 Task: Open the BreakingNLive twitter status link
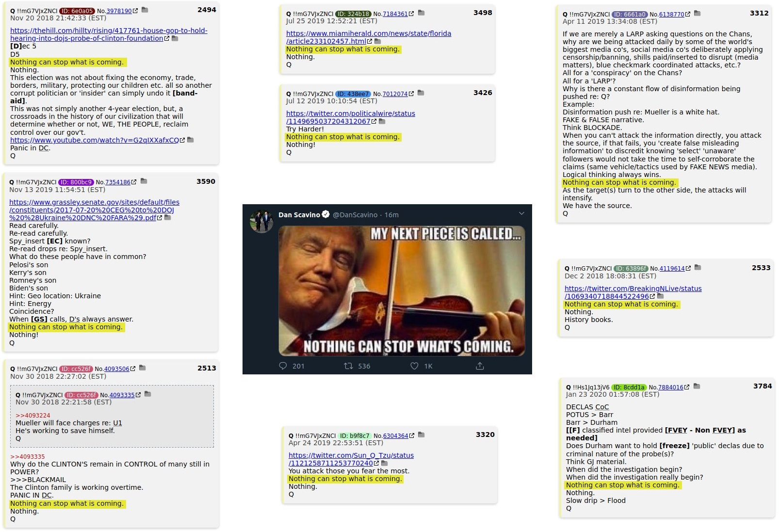(633, 292)
